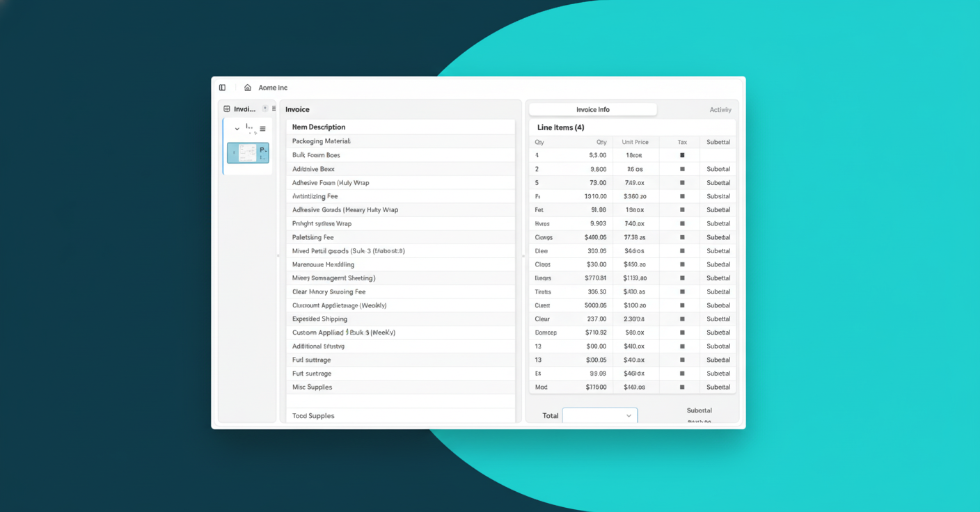Select the Packaging Material row
The image size is (980, 512).
pos(400,141)
